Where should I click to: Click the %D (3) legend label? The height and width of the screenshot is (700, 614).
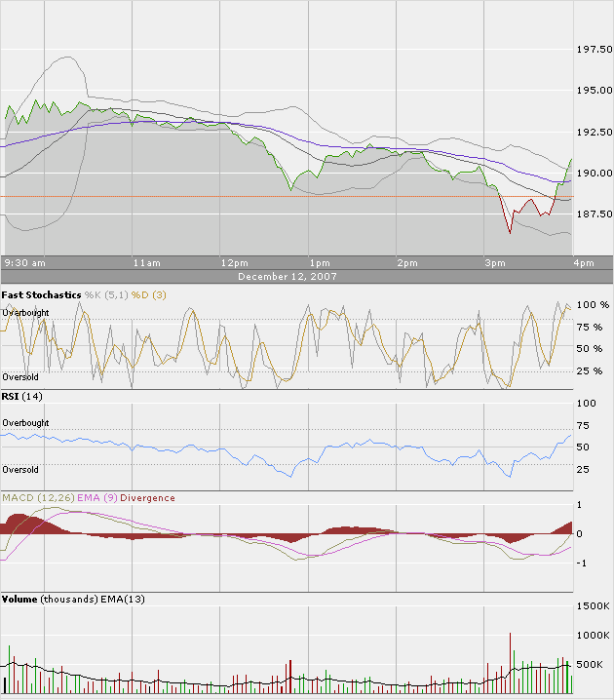tap(148, 295)
